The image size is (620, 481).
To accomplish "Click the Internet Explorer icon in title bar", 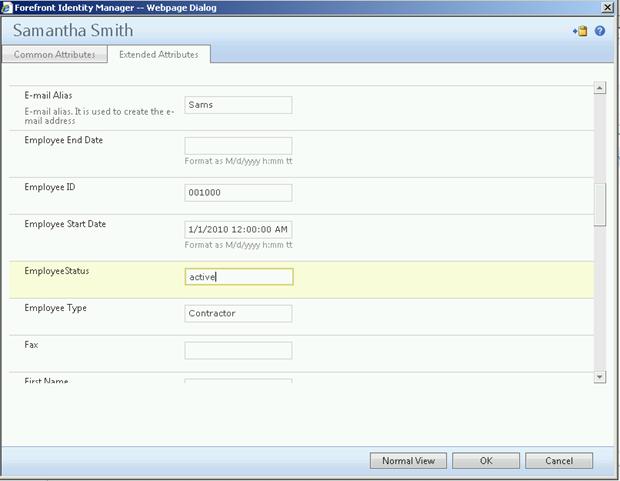I will pos(7,8).
